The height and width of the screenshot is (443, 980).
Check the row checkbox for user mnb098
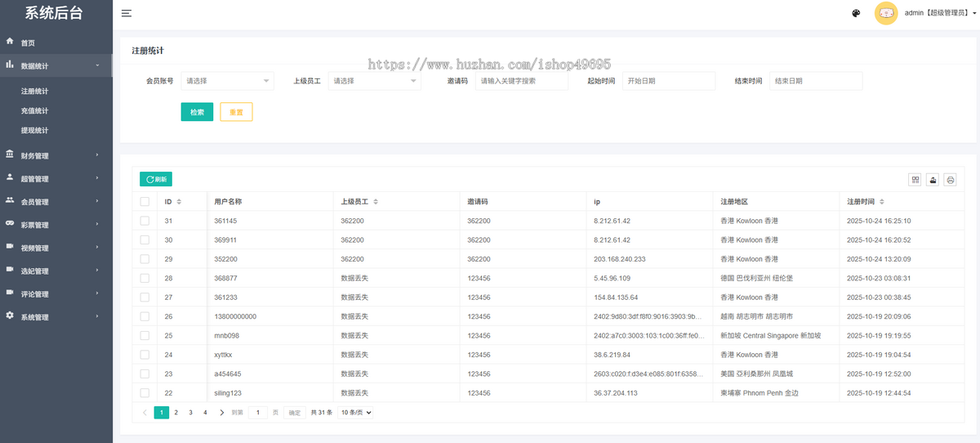pos(145,335)
